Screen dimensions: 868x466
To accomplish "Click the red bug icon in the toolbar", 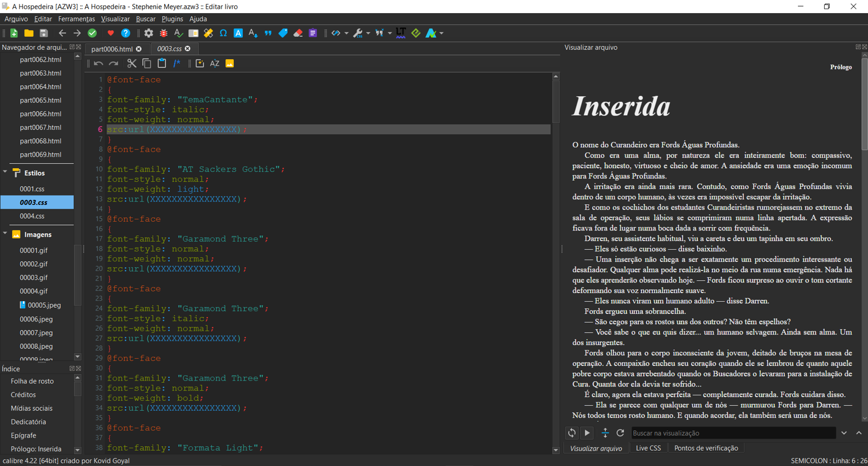I will pyautogui.click(x=163, y=33).
